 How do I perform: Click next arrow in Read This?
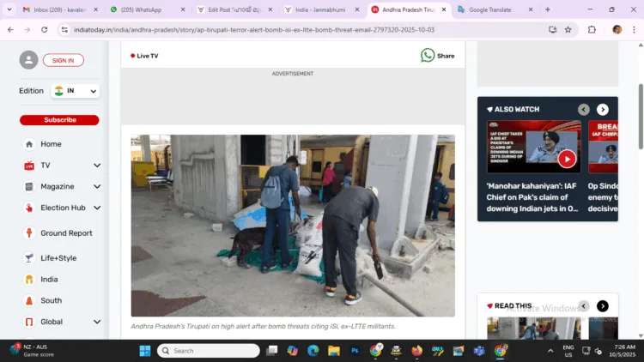tap(603, 306)
